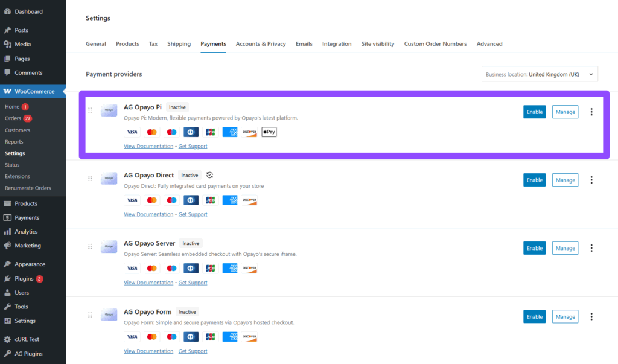Screen dimensions: 618x364
Task: Manage AG Opayo Pi settings
Action: click(565, 112)
